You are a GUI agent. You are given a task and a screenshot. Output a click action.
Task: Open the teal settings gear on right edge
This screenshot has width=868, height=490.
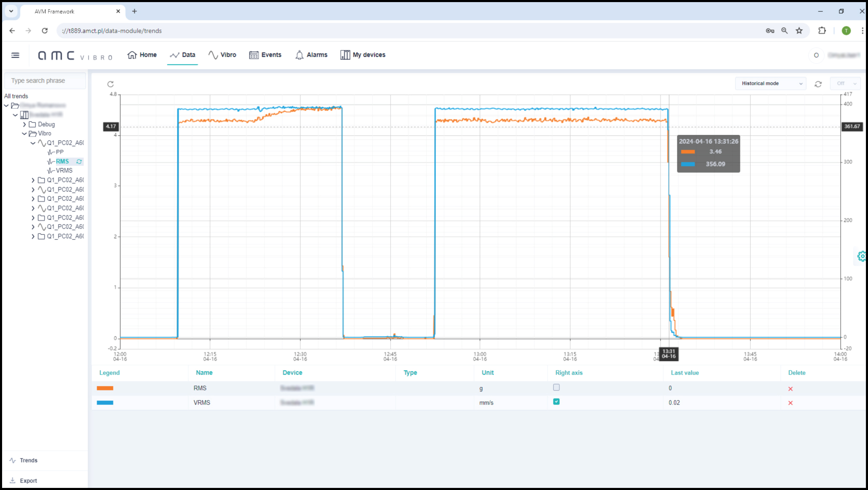pyautogui.click(x=861, y=256)
